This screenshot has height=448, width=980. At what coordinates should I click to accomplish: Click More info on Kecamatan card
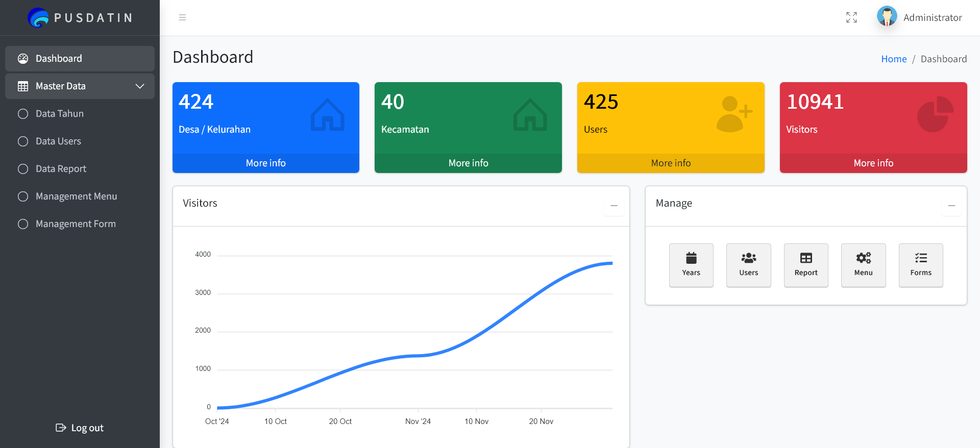click(x=468, y=163)
